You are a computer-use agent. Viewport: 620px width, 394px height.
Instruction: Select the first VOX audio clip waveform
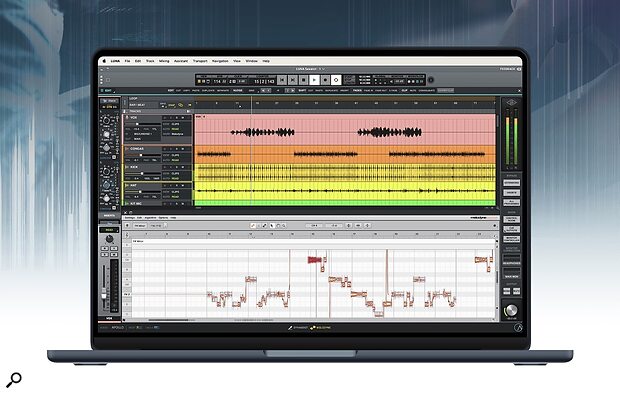[x=263, y=132]
